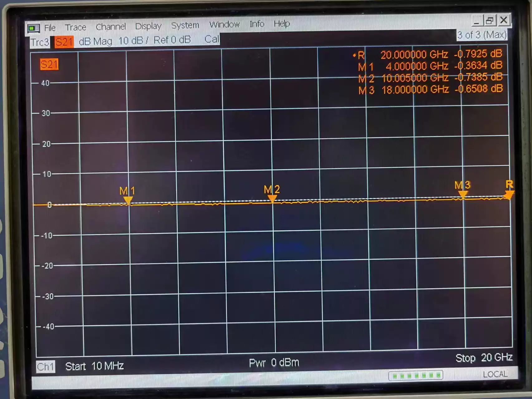
Task: Click the Cal status label
Action: 212,39
